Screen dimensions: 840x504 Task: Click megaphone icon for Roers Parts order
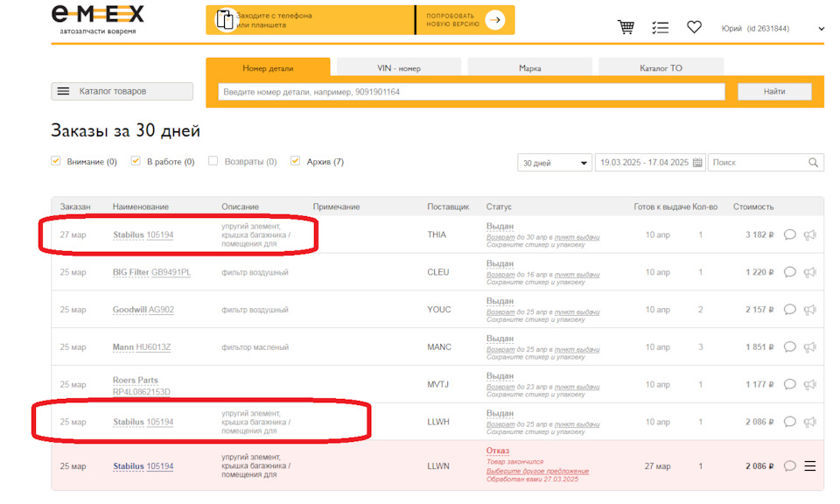810,384
